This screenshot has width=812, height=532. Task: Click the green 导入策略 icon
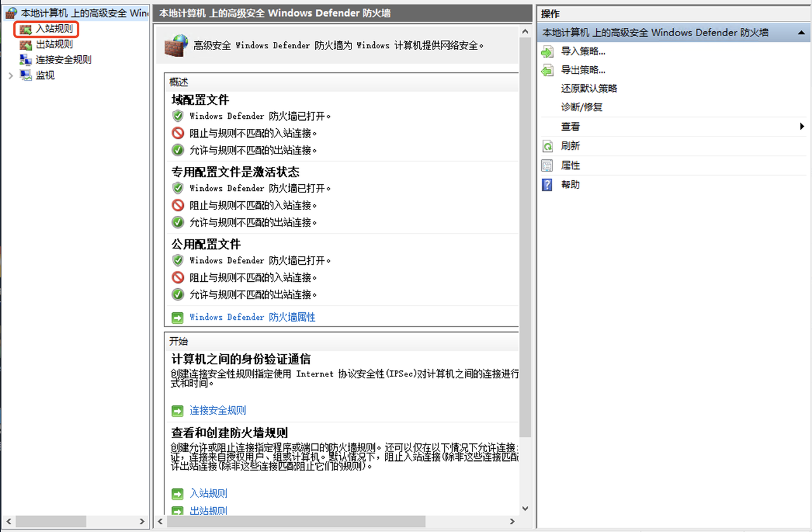547,51
